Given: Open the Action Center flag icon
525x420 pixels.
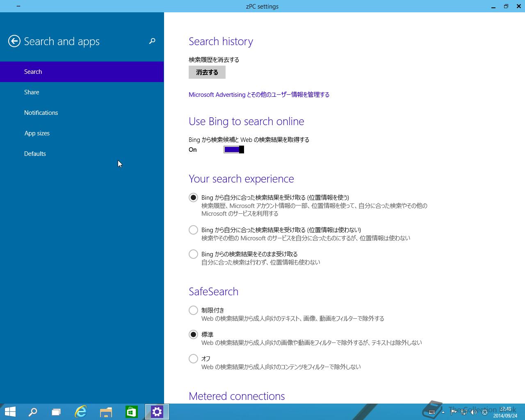Looking at the screenshot, I should coord(453,412).
